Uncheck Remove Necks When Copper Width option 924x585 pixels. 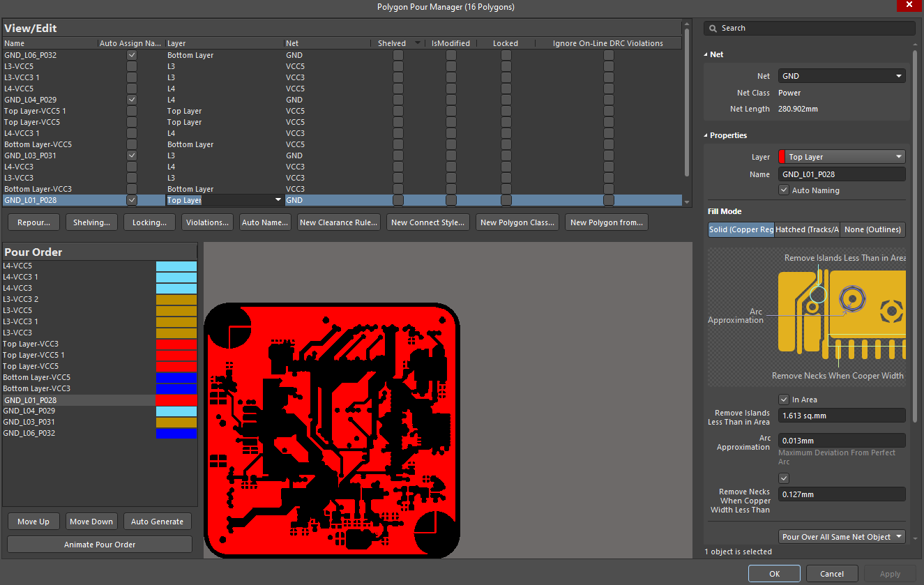[x=783, y=478]
